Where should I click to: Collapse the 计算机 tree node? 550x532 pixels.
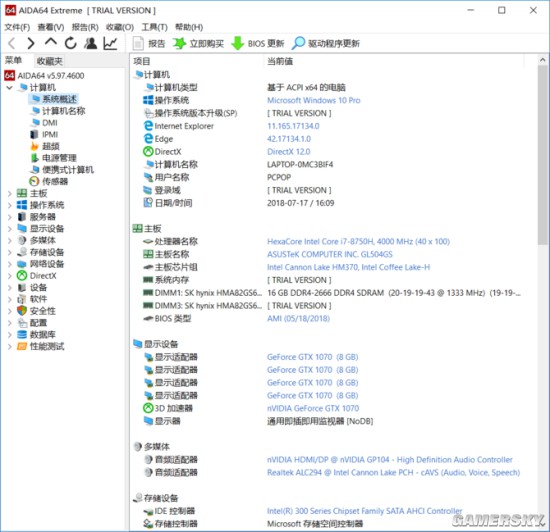tap(10, 87)
